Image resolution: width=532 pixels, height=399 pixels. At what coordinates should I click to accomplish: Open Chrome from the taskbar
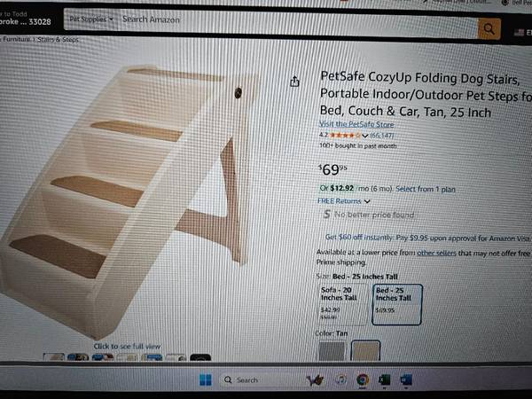pos(363,379)
